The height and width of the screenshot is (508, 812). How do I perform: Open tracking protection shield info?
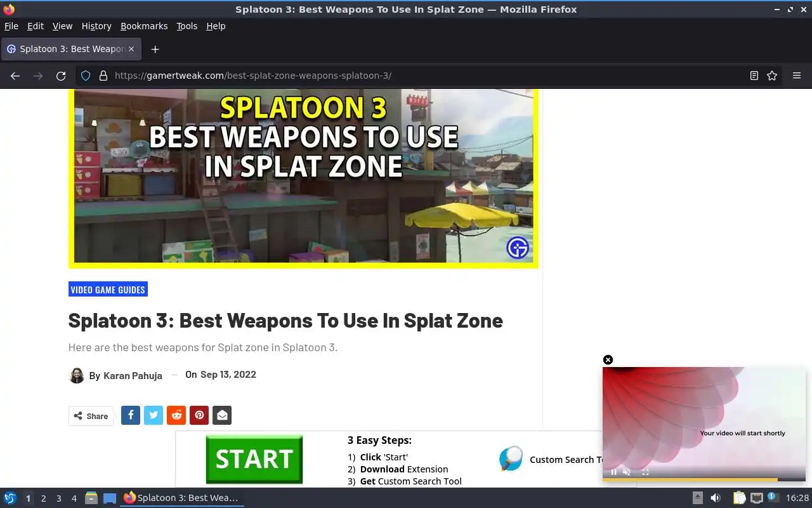coord(86,76)
